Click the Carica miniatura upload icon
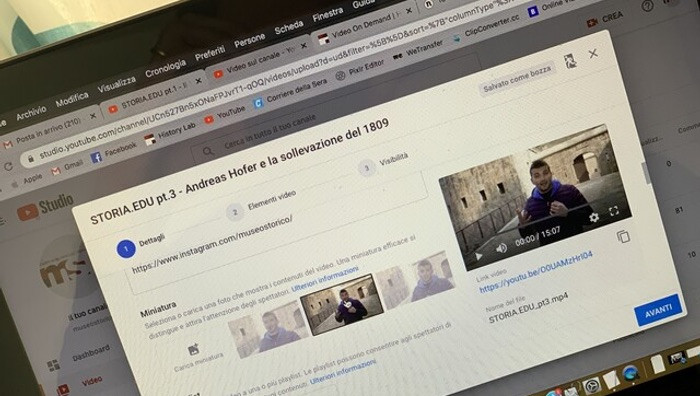This screenshot has height=396, width=700. pos(193,350)
